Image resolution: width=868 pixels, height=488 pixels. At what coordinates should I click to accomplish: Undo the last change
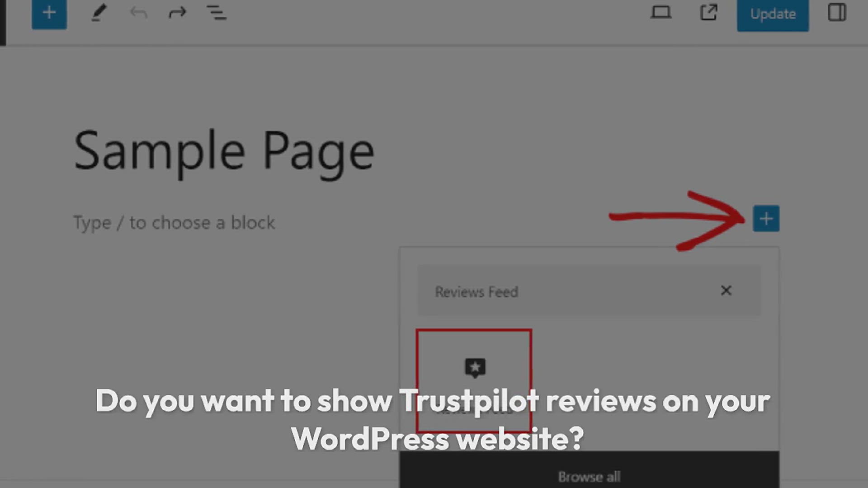(x=138, y=13)
